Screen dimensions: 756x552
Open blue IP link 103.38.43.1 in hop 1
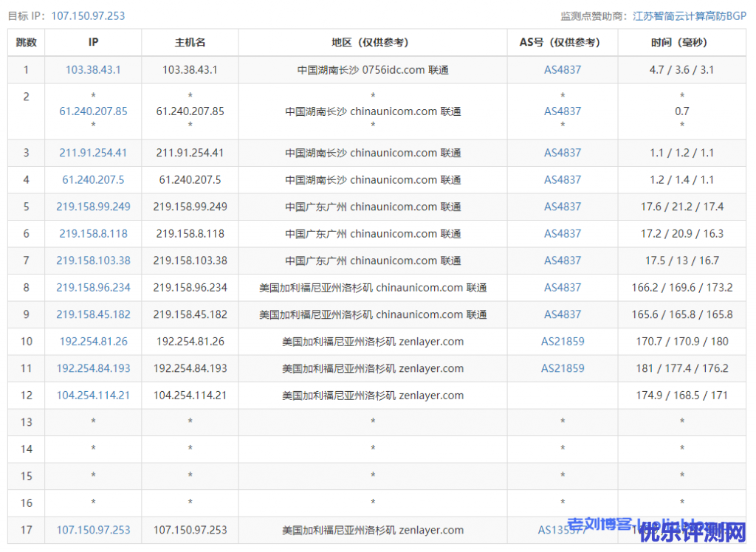pos(93,70)
